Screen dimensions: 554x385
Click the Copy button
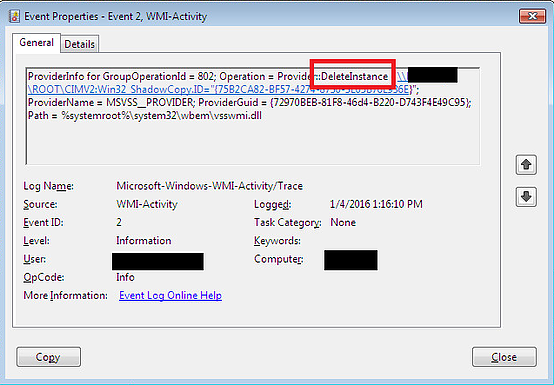point(48,357)
